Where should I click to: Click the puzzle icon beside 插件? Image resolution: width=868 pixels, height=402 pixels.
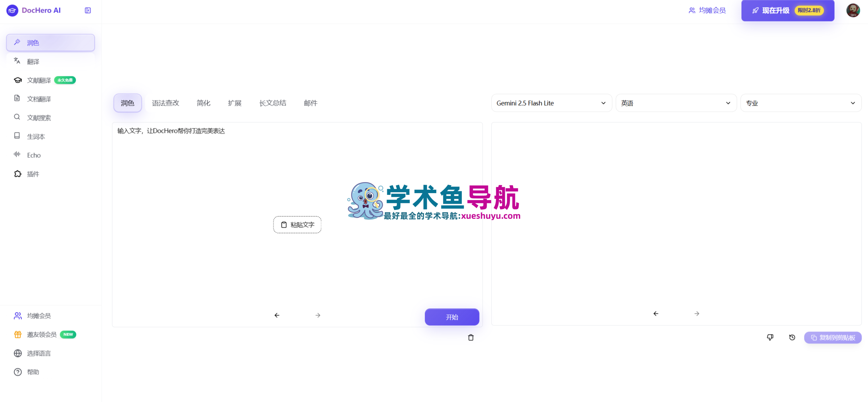(18, 174)
